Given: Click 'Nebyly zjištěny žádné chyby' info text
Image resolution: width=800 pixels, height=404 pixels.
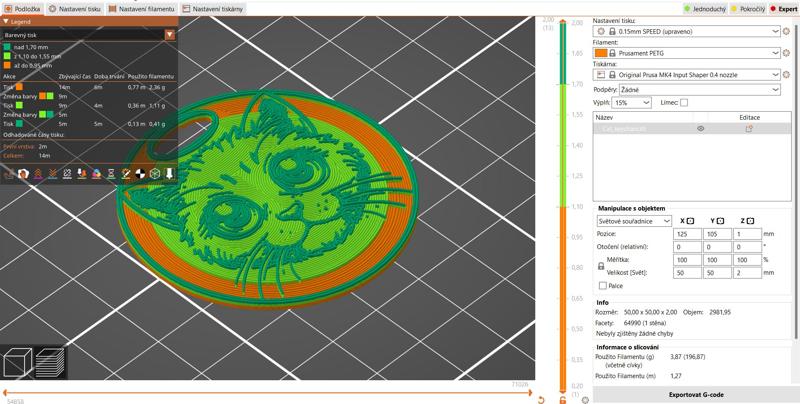Looking at the screenshot, I should point(635,334).
